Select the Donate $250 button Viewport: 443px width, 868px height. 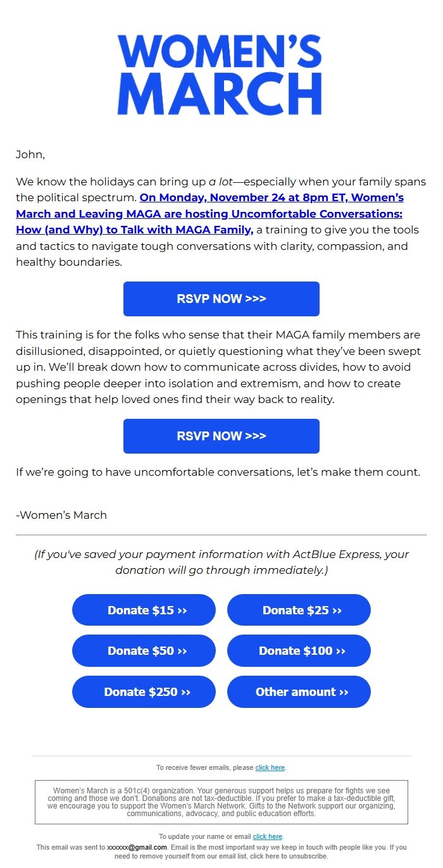point(144,691)
